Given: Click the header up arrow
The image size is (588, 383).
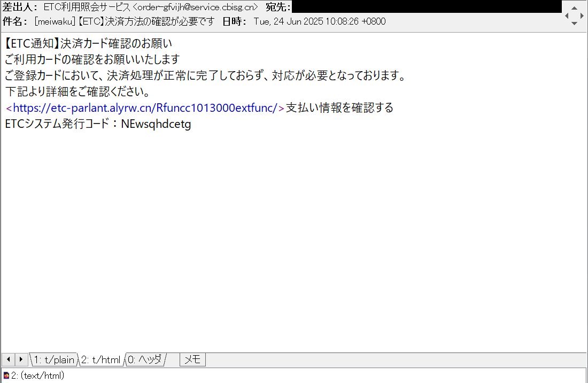Looking at the screenshot, I should point(574,8).
